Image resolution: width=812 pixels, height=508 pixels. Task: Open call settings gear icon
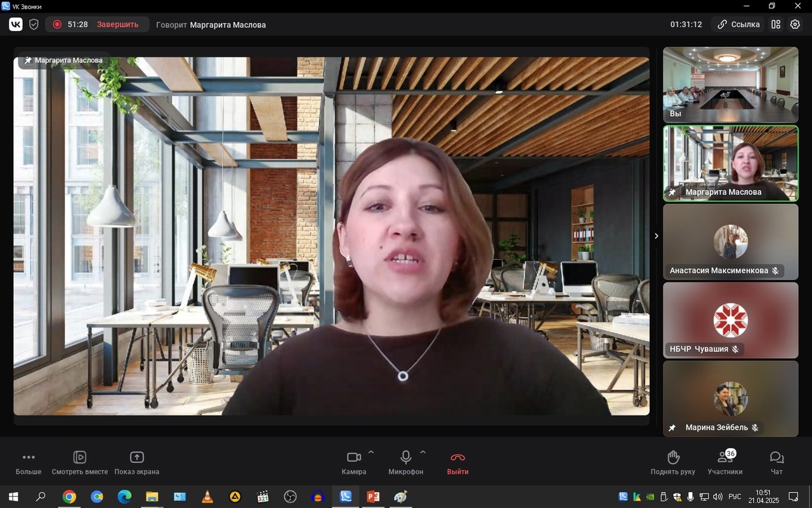coord(795,24)
